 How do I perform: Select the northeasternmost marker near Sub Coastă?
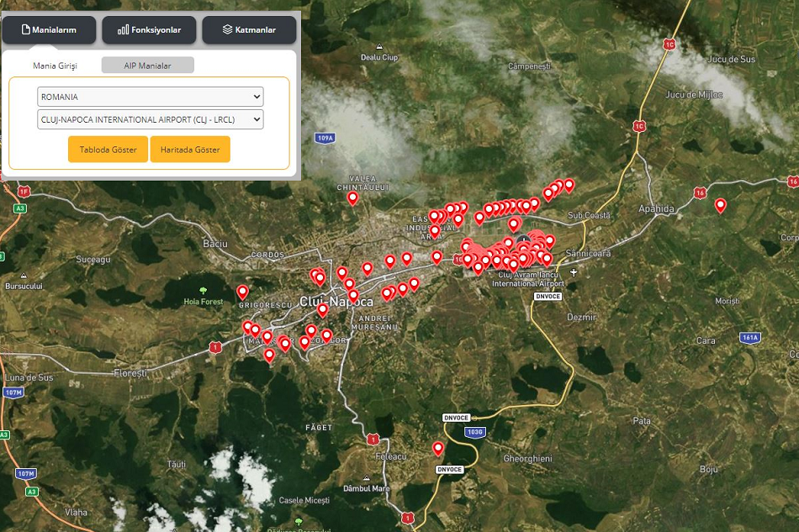569,185
